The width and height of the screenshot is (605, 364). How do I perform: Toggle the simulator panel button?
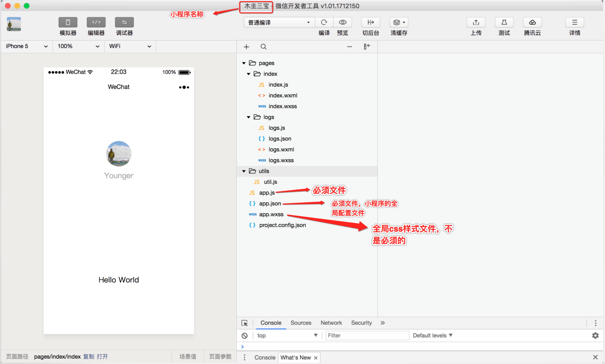68,22
